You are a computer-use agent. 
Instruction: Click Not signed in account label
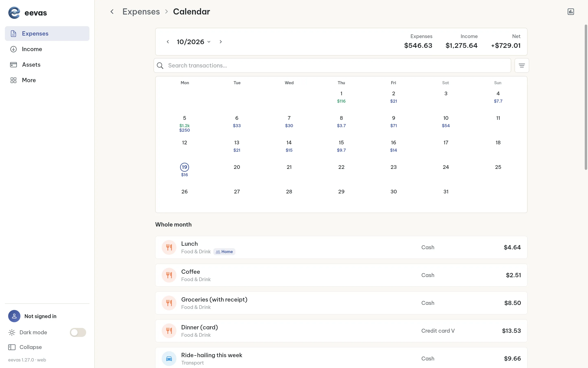[40, 316]
